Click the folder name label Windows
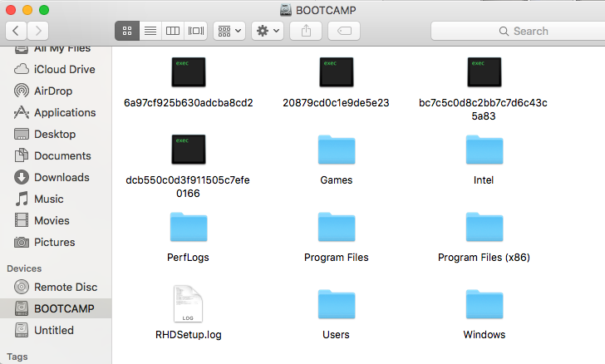Viewport: 605px width, 364px height. (484, 335)
